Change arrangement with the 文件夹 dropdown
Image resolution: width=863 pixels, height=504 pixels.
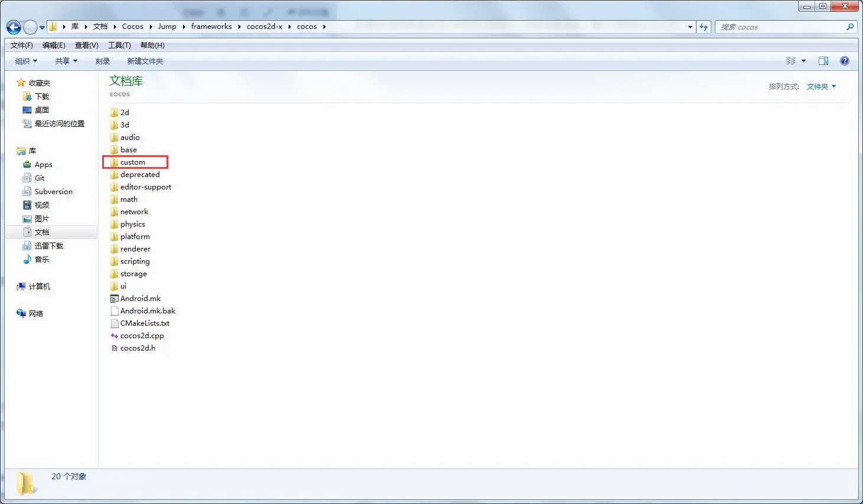(x=821, y=86)
